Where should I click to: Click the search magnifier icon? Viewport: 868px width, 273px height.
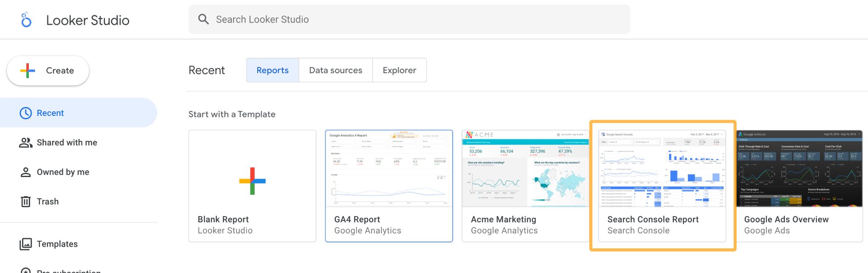click(x=203, y=20)
